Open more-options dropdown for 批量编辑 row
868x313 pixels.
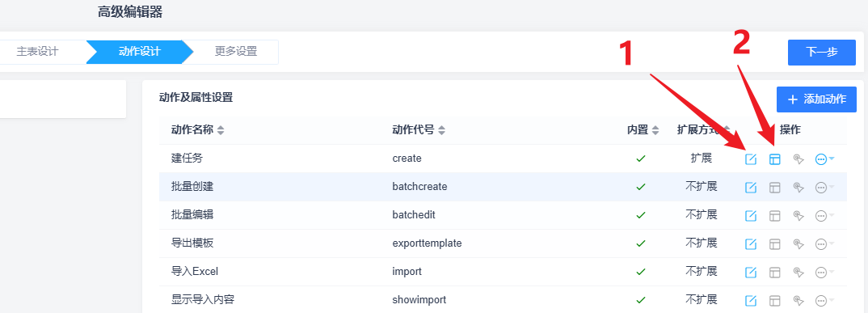pyautogui.click(x=825, y=216)
